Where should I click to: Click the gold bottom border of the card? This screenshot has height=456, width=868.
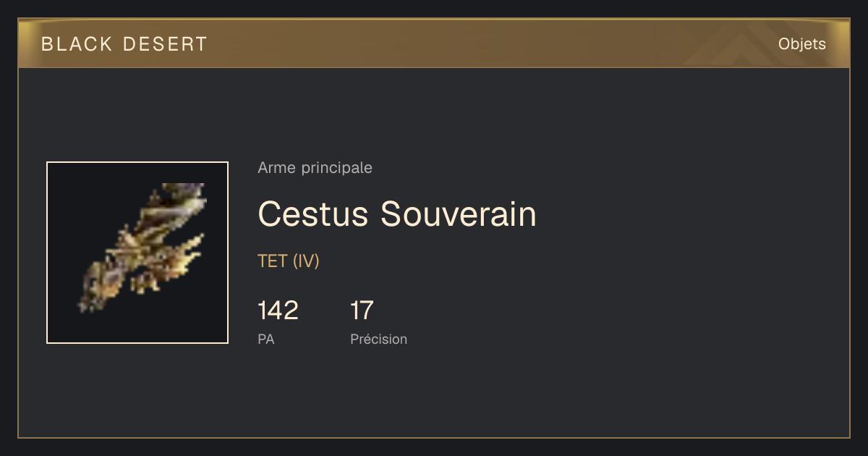coord(434,437)
